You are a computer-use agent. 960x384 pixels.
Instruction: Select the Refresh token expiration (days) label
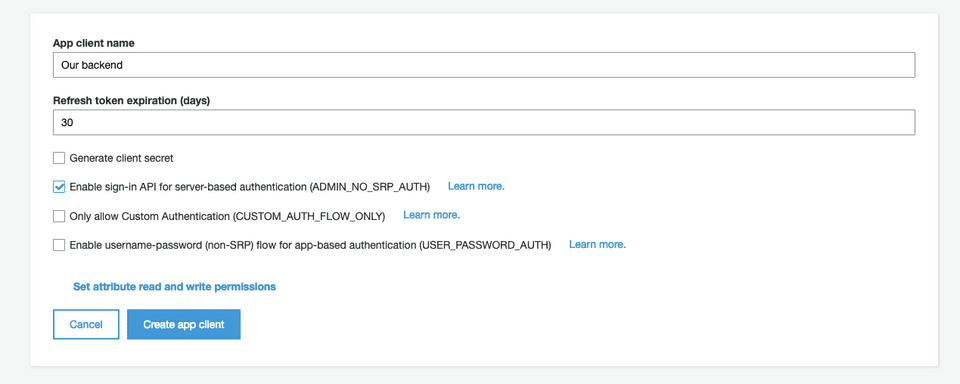pyautogui.click(x=132, y=100)
